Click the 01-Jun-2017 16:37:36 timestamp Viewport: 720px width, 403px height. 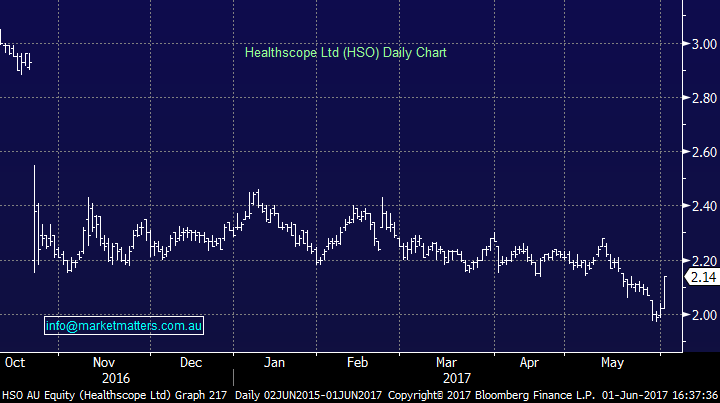[660, 395]
